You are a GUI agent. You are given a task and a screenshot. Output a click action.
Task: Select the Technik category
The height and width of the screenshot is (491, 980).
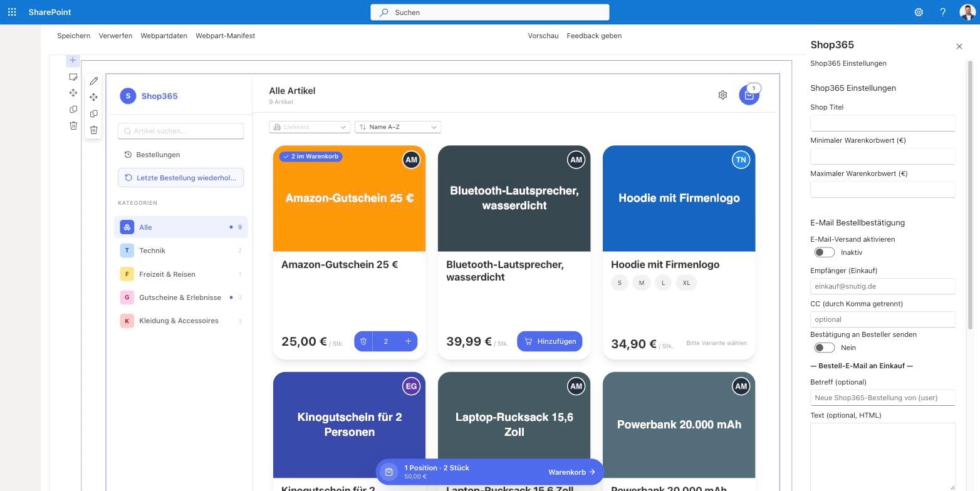(x=181, y=251)
